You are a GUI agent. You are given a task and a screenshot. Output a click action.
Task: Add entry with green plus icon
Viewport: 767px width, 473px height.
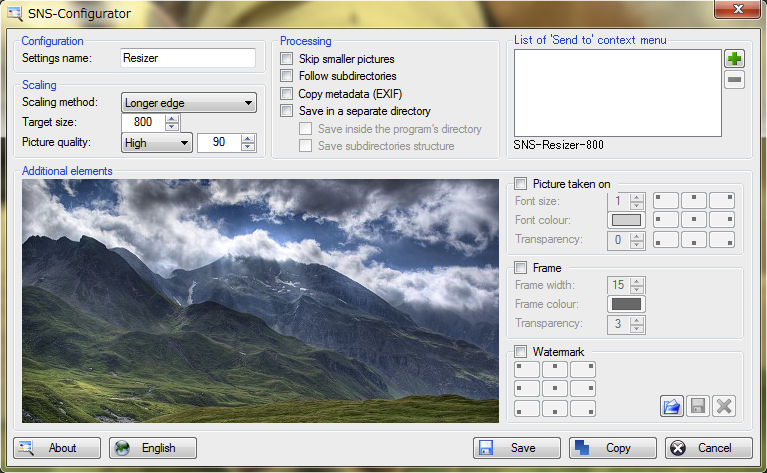[734, 59]
